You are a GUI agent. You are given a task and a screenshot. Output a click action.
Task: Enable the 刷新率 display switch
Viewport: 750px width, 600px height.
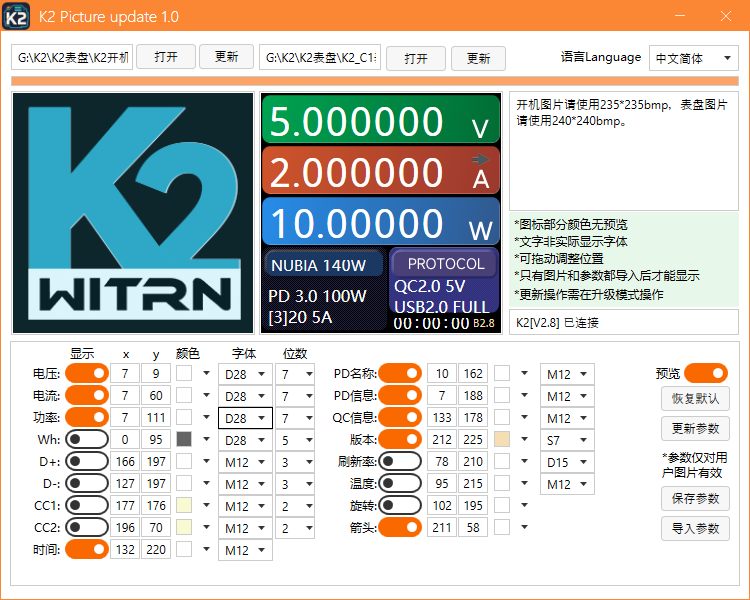[400, 461]
